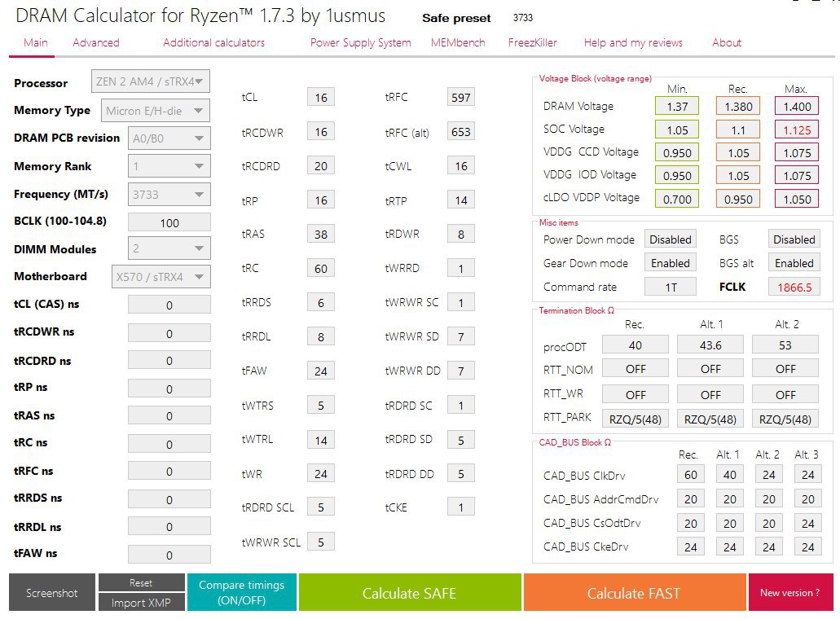Select Gear Down mode Enabled value

click(x=671, y=263)
